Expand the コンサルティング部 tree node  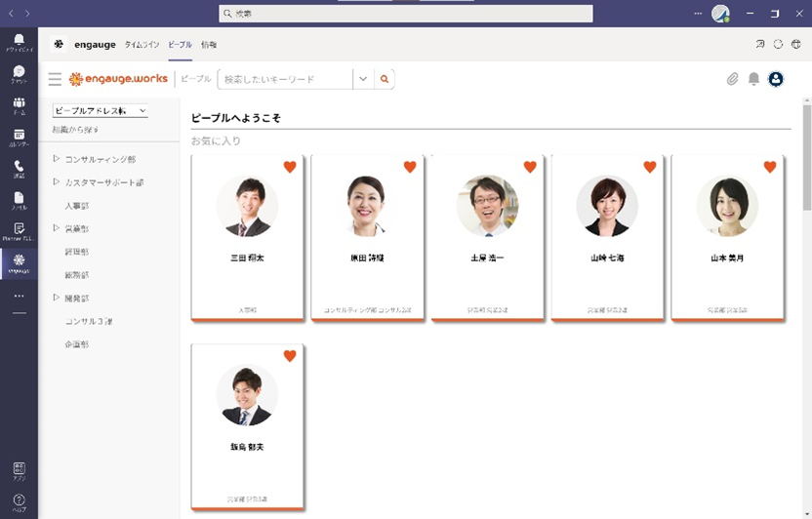pos(57,158)
